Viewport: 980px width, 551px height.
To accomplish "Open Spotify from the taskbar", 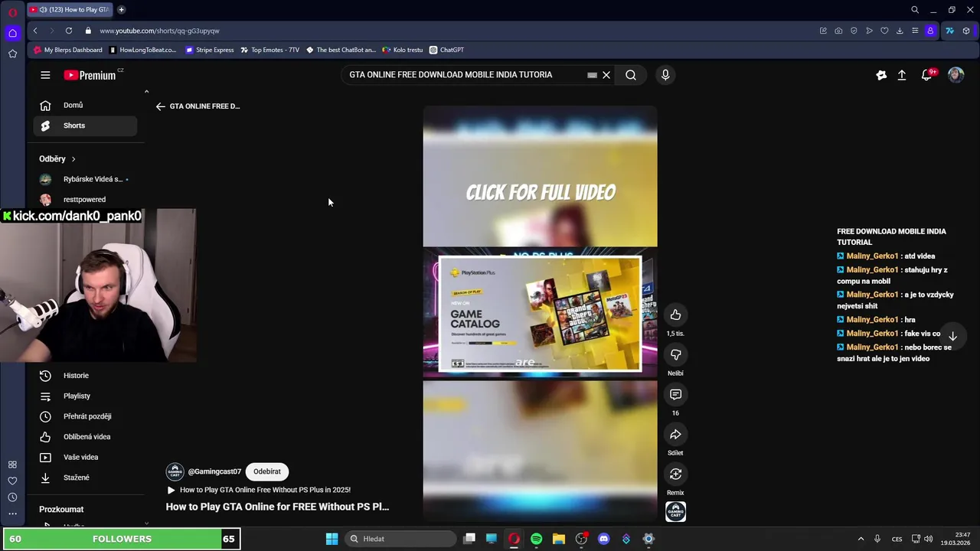I will 536,539.
